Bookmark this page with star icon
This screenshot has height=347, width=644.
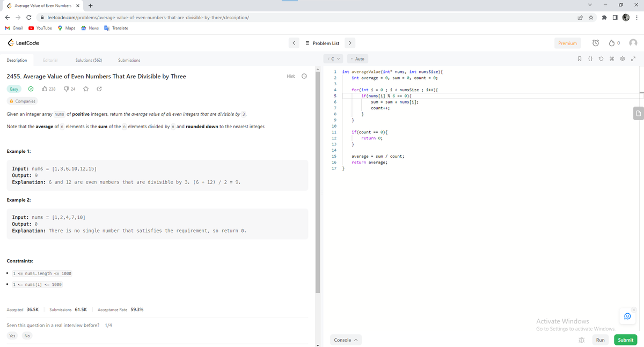(x=590, y=17)
